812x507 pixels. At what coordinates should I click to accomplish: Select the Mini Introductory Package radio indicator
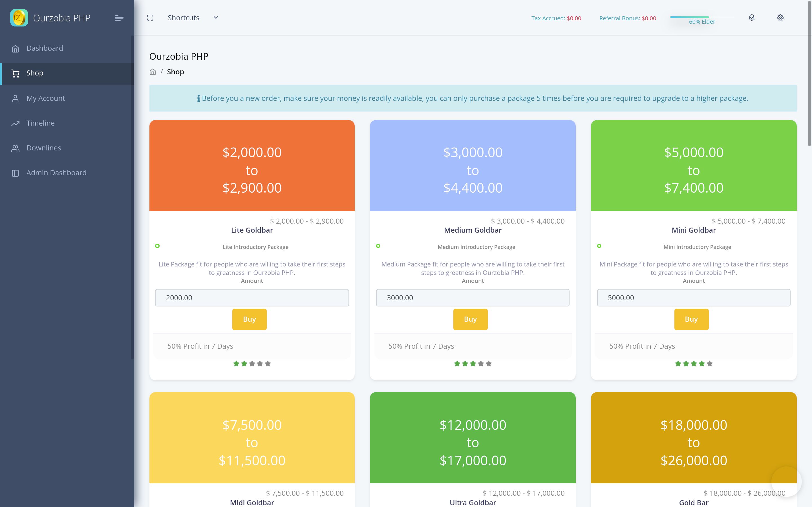click(599, 246)
